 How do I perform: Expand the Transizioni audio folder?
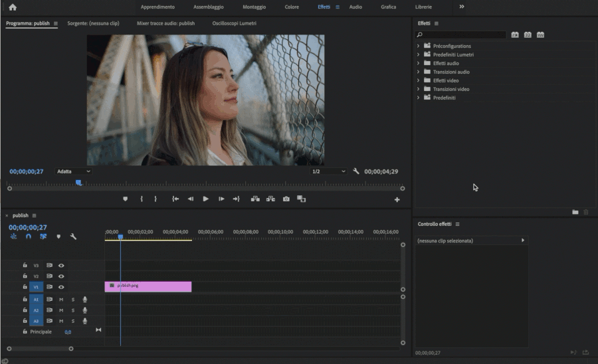click(x=418, y=72)
